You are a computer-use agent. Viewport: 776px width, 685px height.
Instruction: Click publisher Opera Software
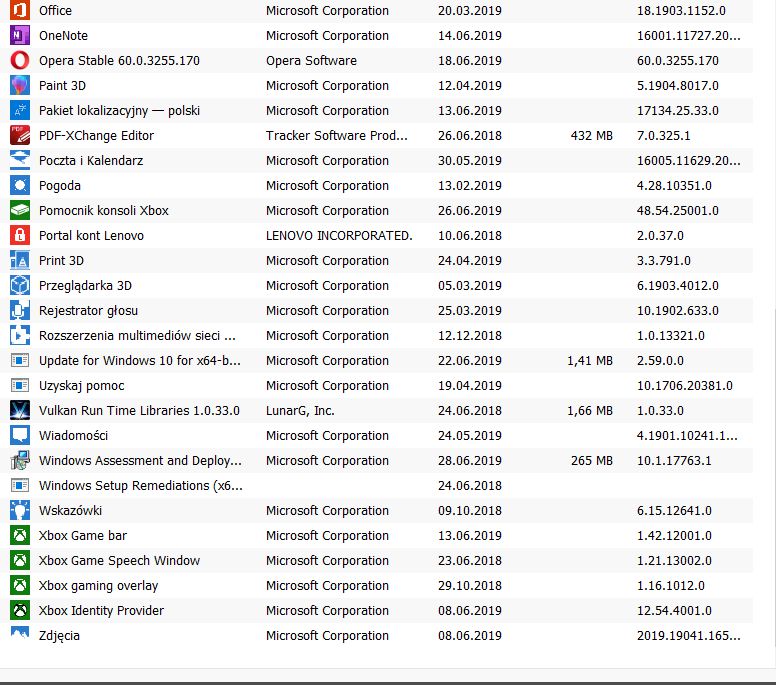point(311,60)
